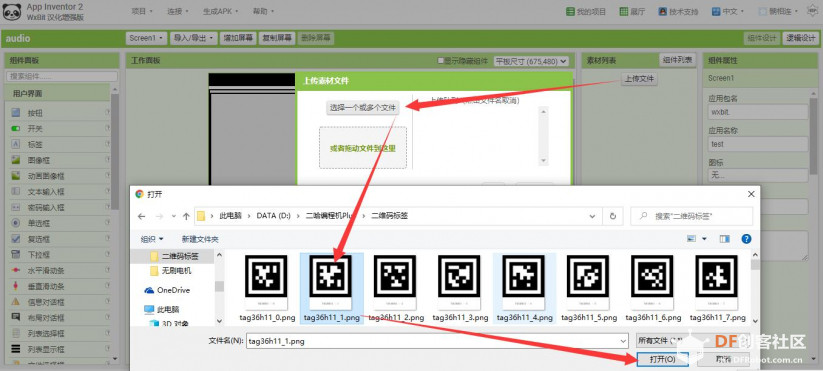The height and width of the screenshot is (371, 823).
Task: Select the 无刷电机 folder in navigation pane
Action: point(170,271)
